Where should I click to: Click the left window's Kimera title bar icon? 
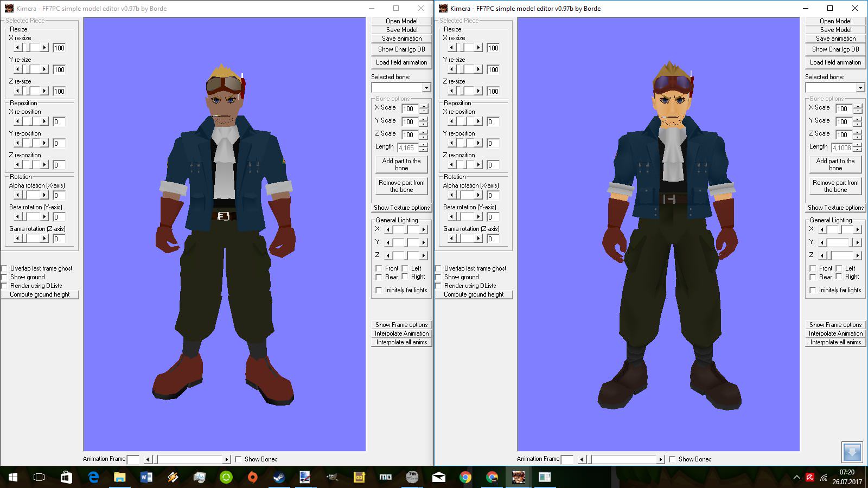point(9,8)
